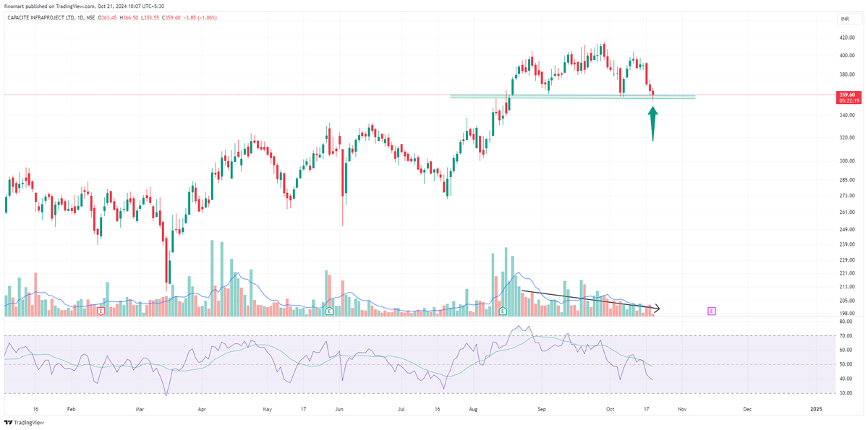Click the dividend marker badge near the March volume bars

tap(101, 311)
